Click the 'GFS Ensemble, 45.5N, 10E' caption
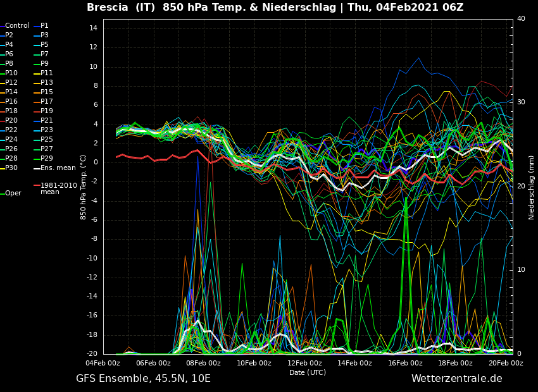The image size is (538, 392). [143, 379]
